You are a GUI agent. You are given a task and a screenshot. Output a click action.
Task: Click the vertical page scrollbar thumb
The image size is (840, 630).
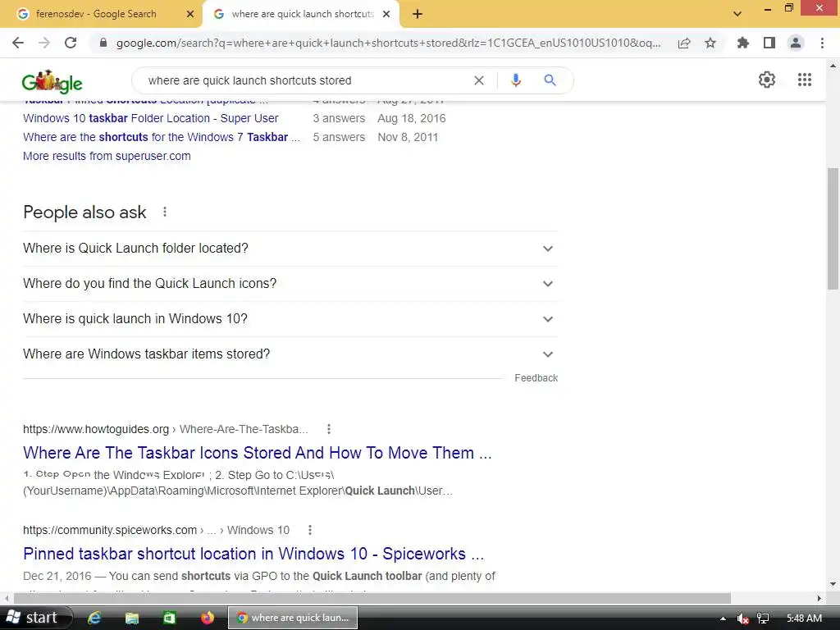(x=833, y=230)
